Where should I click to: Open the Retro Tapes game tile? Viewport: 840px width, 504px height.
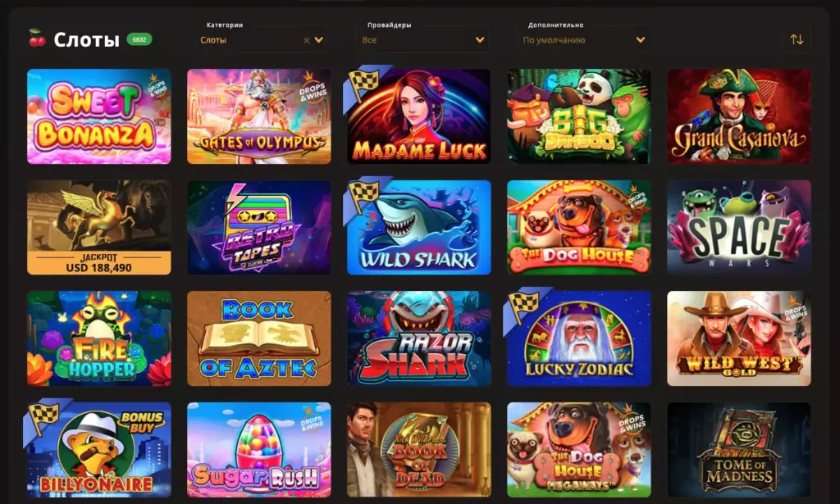tap(259, 227)
